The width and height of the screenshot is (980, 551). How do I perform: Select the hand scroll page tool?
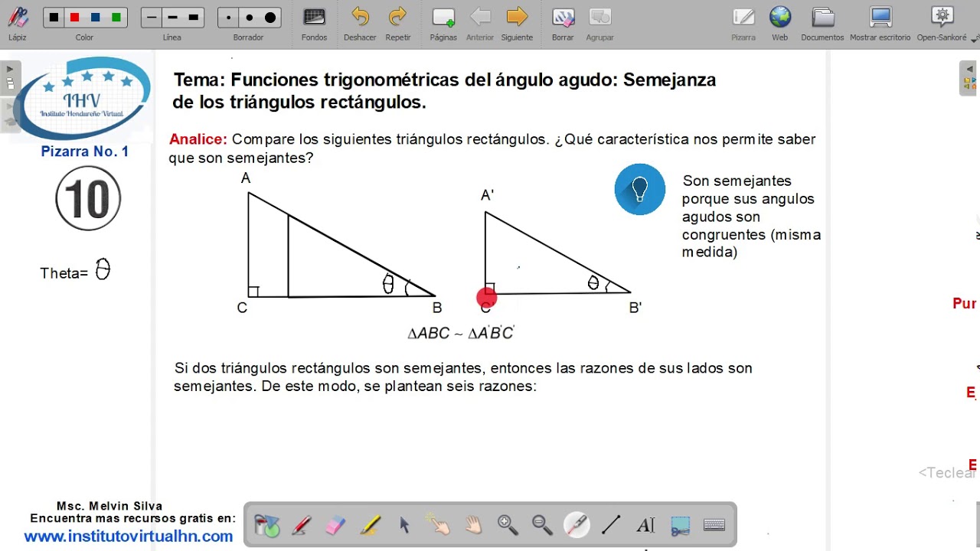click(473, 525)
